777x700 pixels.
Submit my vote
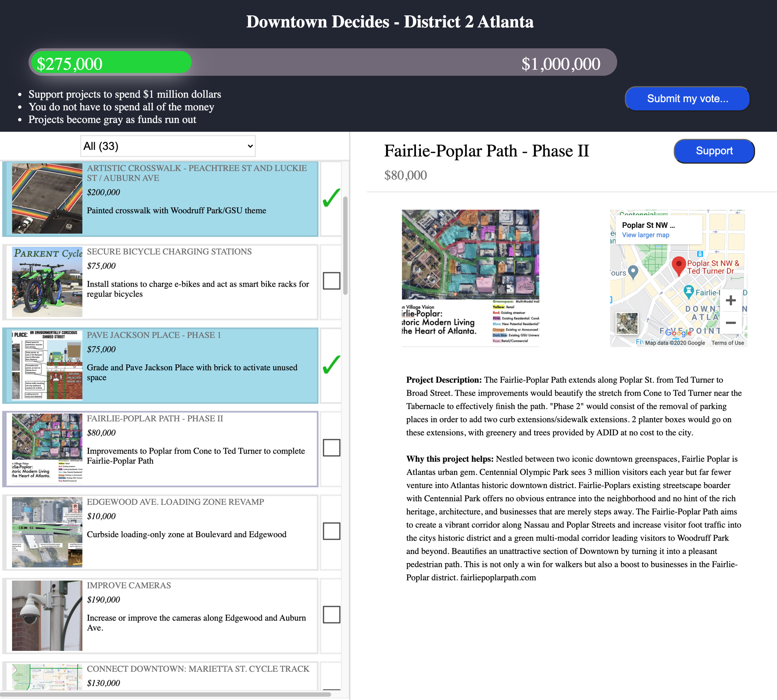687,99
